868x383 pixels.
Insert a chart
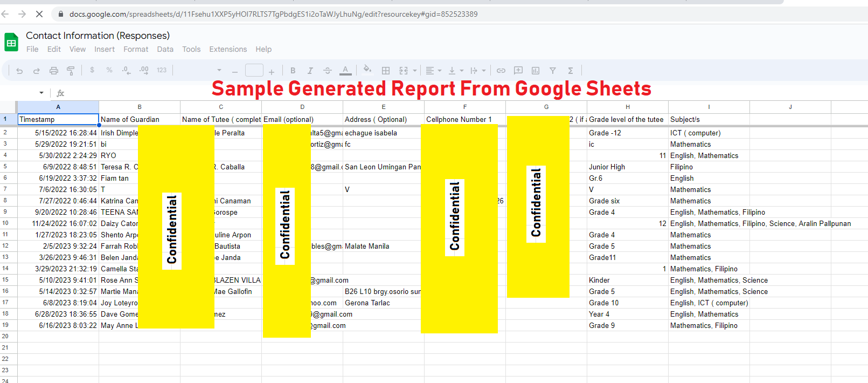(x=536, y=71)
